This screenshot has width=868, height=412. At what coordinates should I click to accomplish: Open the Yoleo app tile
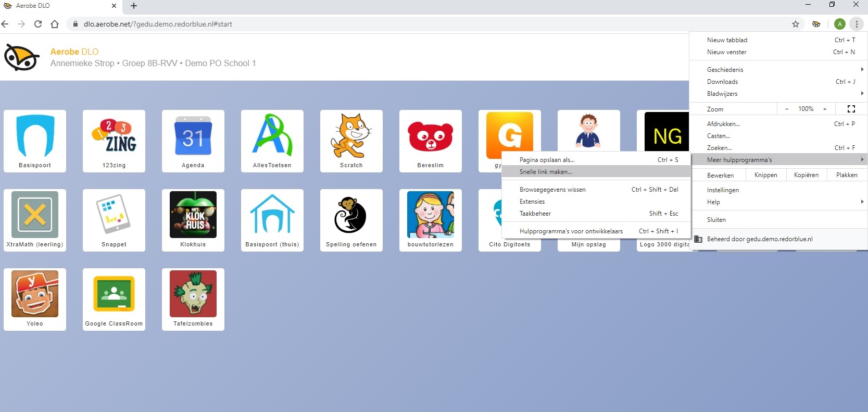[x=35, y=299]
